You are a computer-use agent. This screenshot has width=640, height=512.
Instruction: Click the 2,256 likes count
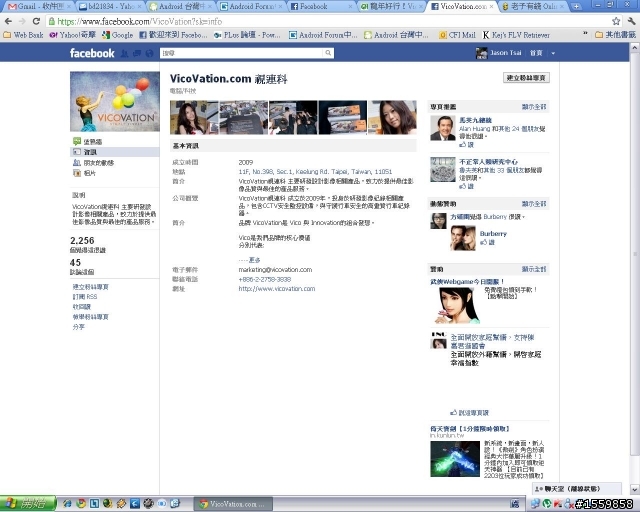(82, 241)
